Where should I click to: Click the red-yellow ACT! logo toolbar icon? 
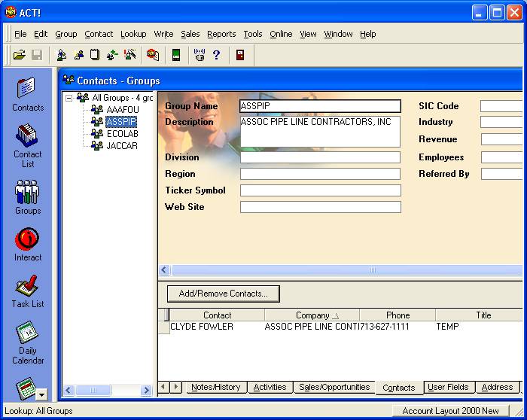(153, 54)
